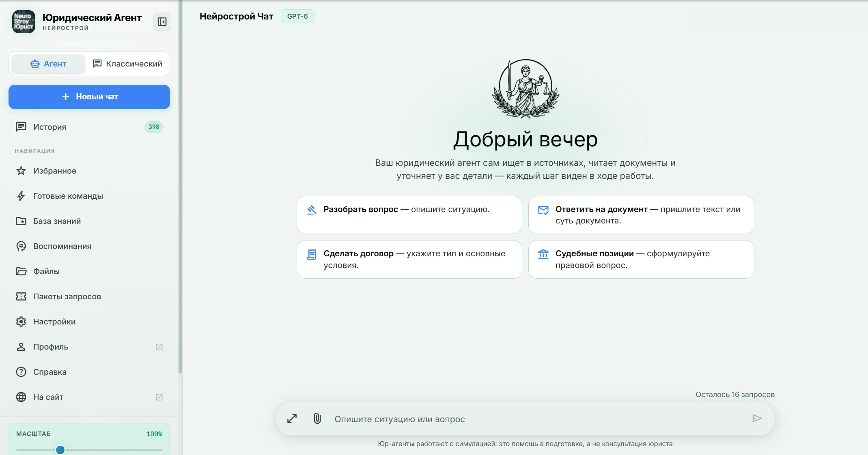Expand the message input with arrows icon

point(292,419)
